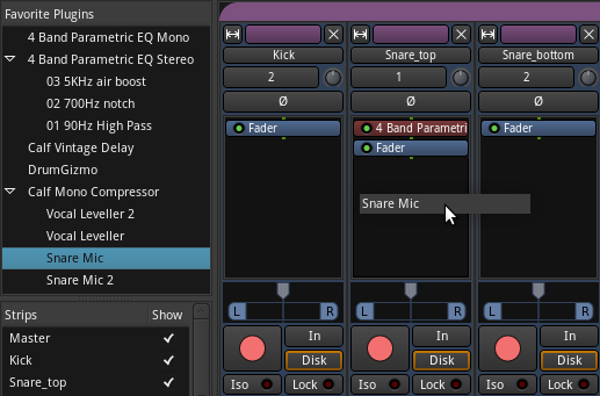The width and height of the screenshot is (600, 396).
Task: Open the Snare_top track name button
Action: tap(411, 55)
